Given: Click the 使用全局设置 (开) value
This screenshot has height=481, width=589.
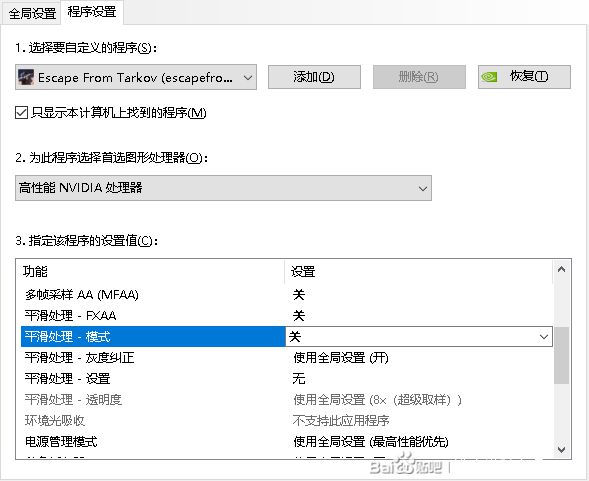Looking at the screenshot, I should 341,358.
